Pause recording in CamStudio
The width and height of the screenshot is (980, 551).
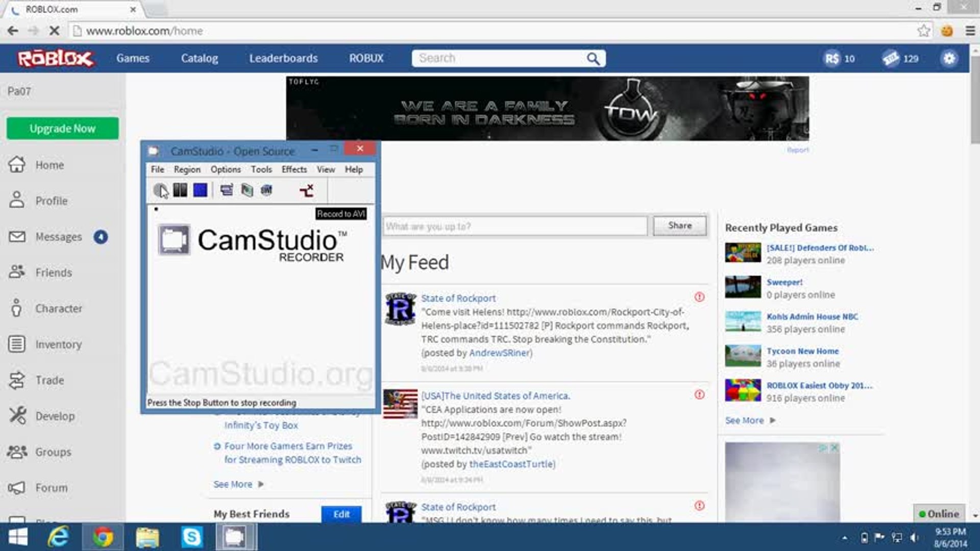180,190
